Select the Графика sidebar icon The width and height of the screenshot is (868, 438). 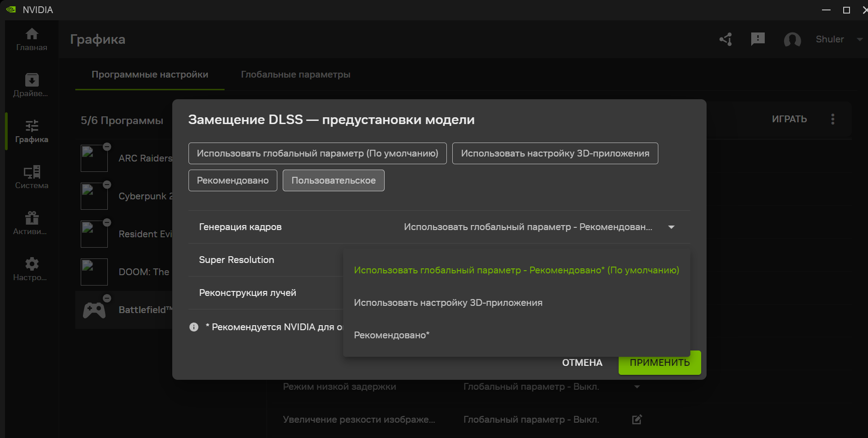(32, 131)
